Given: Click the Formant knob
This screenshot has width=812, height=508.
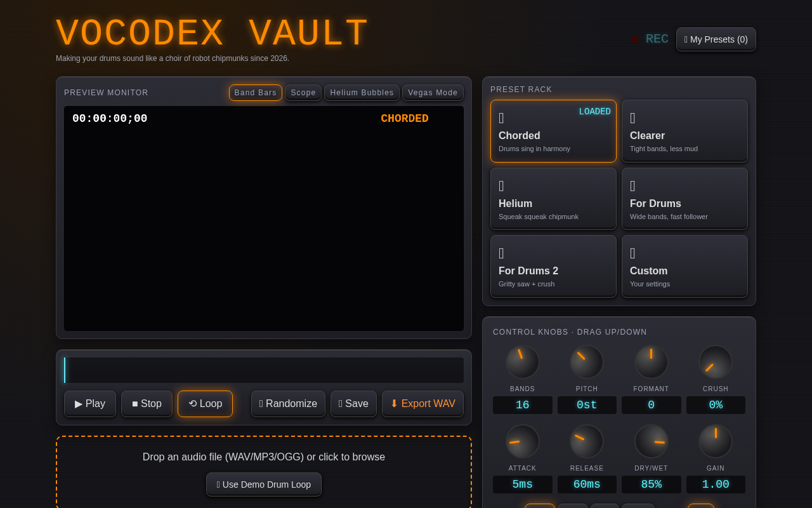Looking at the screenshot, I should pos(652,362).
